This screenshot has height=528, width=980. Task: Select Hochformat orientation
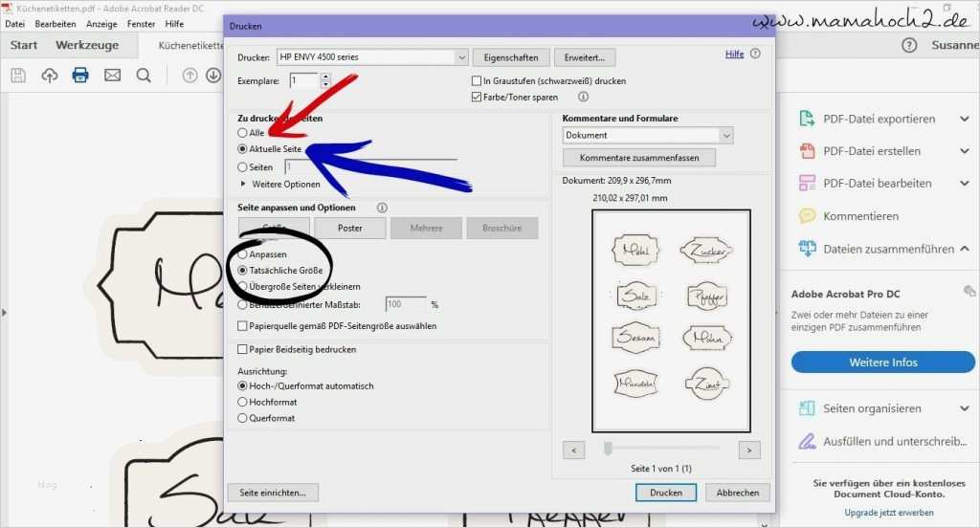pyautogui.click(x=242, y=402)
